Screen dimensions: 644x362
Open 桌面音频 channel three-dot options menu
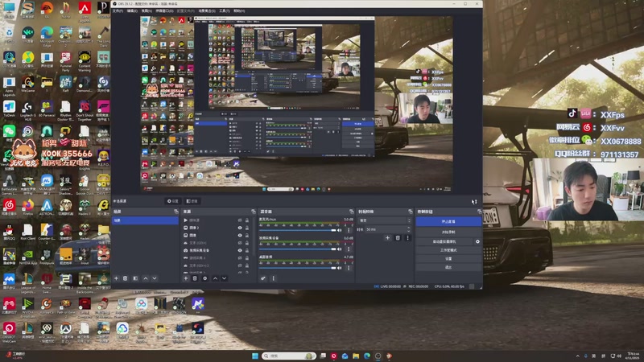point(349,268)
